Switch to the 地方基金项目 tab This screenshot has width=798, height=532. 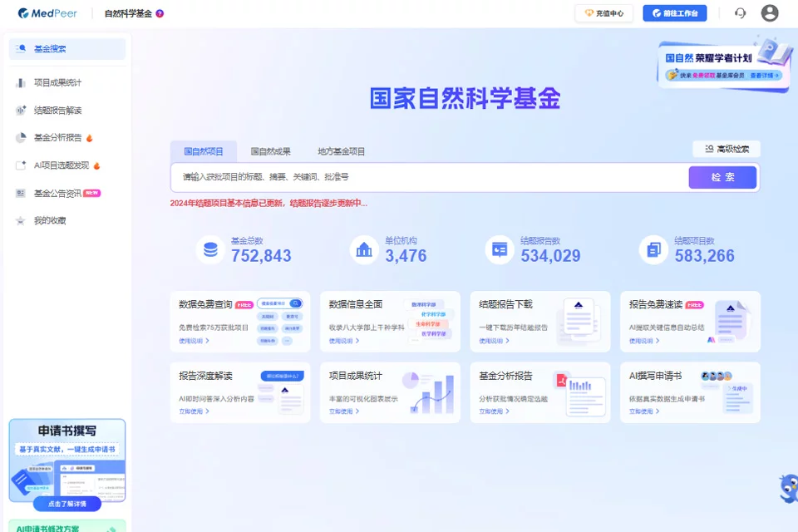click(x=342, y=151)
